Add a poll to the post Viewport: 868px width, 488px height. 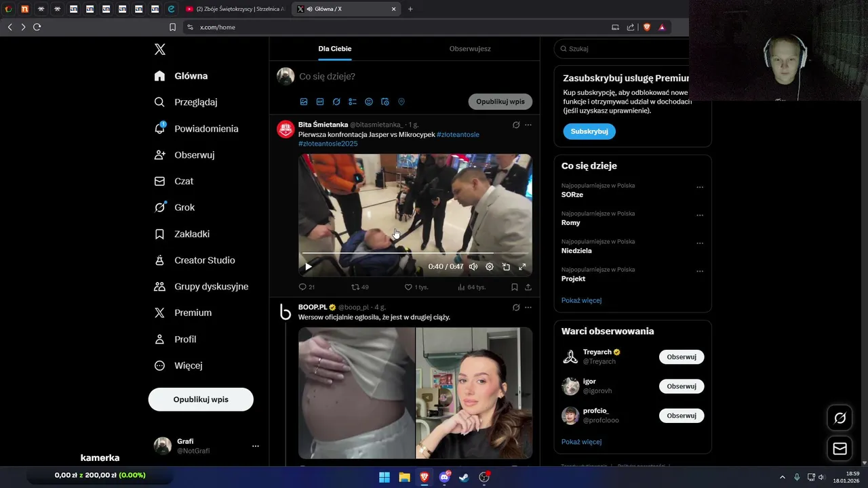pos(353,102)
